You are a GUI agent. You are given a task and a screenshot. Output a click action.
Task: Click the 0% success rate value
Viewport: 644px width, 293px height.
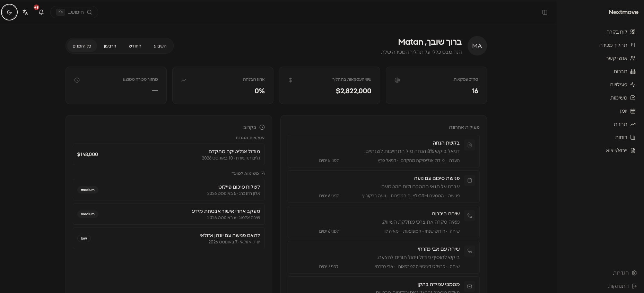click(260, 91)
